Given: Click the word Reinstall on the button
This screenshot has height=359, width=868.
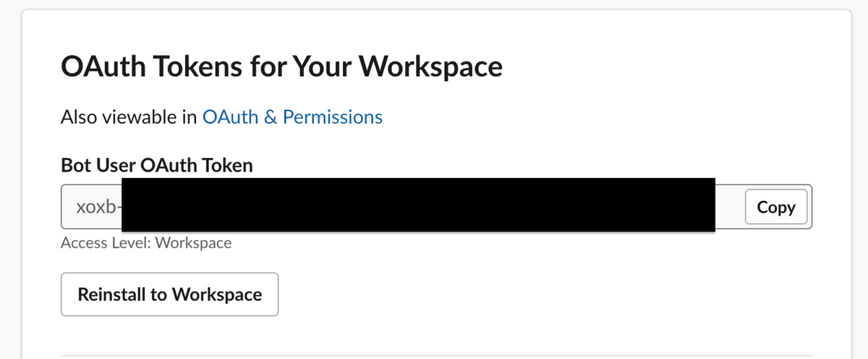Looking at the screenshot, I should point(111,295).
